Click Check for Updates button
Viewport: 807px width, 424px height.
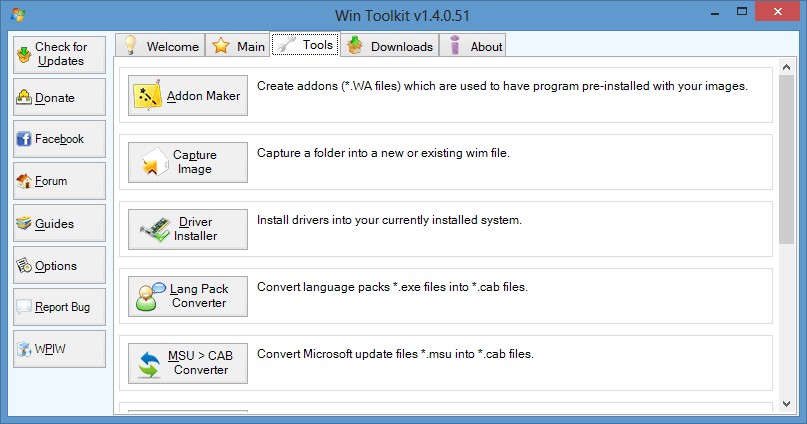[59, 54]
